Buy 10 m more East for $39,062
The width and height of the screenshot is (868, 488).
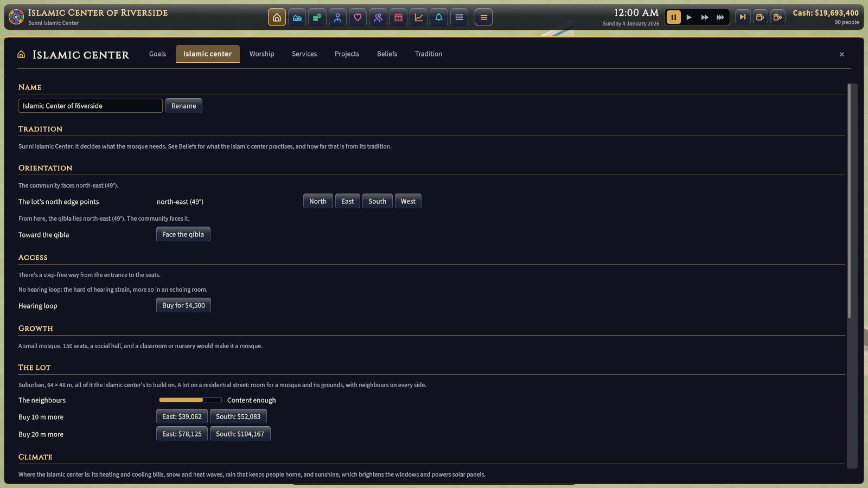(x=182, y=416)
